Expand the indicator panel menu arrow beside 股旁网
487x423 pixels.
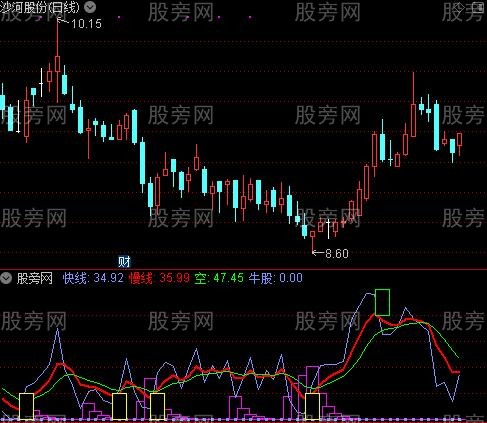[6, 278]
